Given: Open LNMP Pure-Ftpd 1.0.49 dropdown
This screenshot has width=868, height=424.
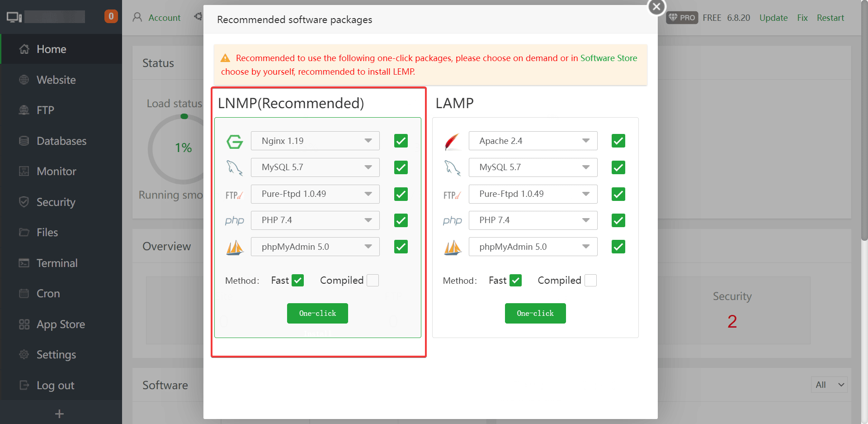Looking at the screenshot, I should (315, 194).
